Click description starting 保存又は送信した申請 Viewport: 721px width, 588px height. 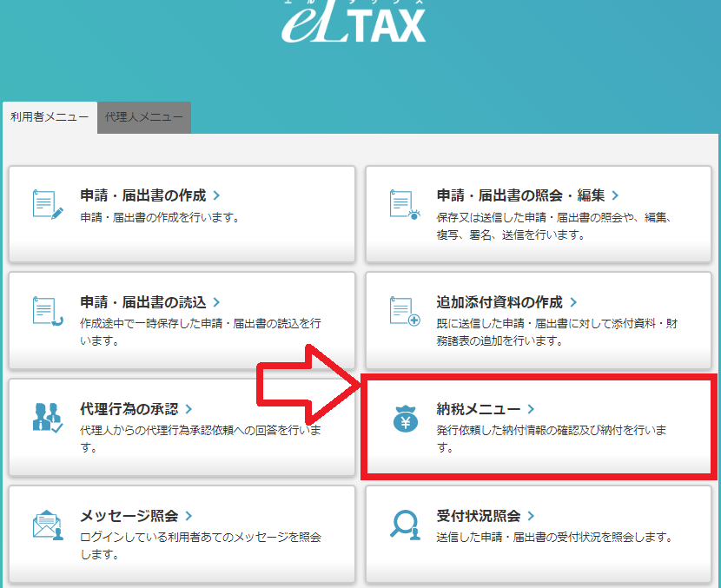pyautogui.click(x=554, y=226)
